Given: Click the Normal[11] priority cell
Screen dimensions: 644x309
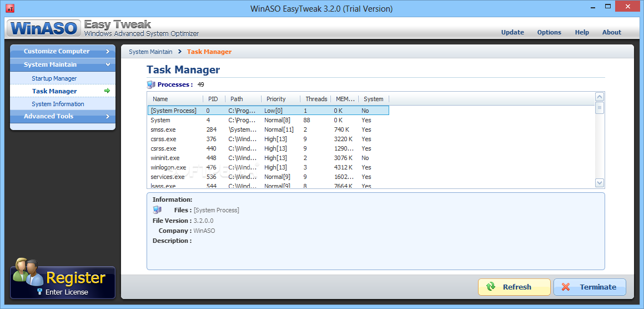Looking at the screenshot, I should point(279,129).
